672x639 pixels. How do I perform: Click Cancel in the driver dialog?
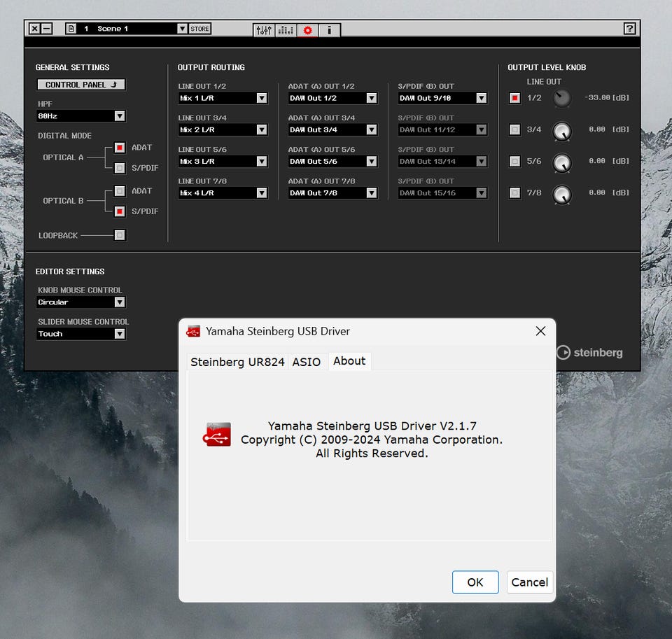[x=530, y=582]
